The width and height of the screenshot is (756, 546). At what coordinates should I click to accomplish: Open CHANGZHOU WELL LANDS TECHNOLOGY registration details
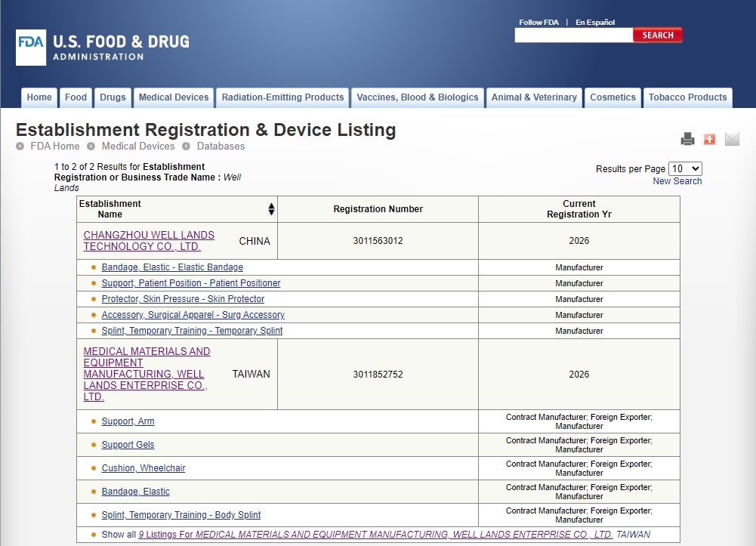(148, 241)
